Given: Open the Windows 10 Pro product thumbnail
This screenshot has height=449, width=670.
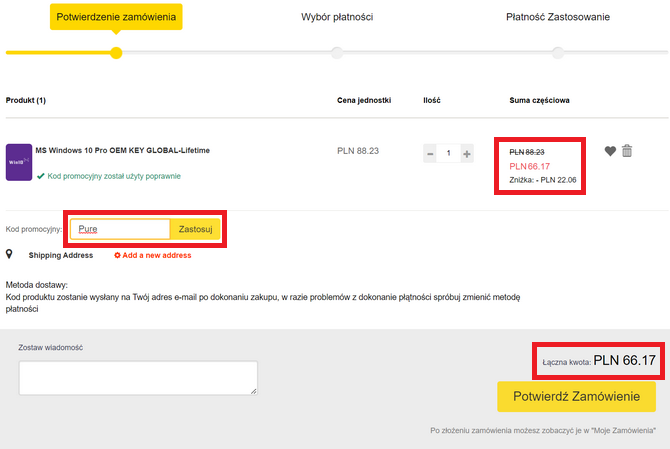Looking at the screenshot, I should (x=19, y=162).
